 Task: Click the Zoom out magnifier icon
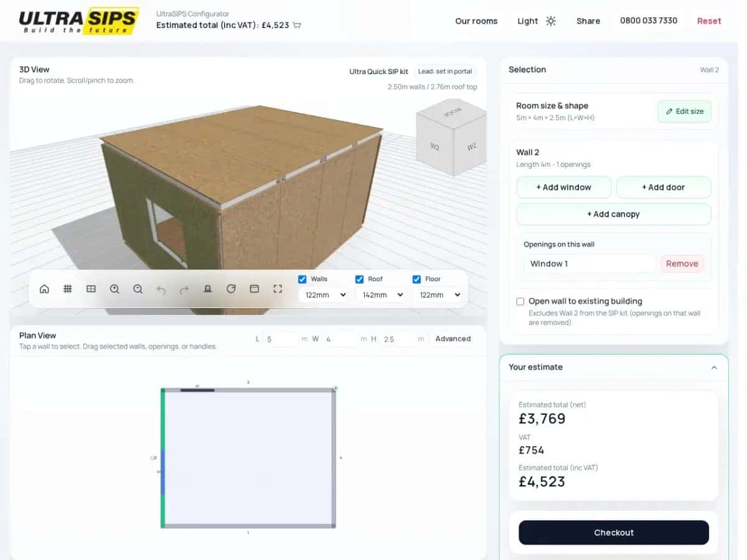[138, 289]
